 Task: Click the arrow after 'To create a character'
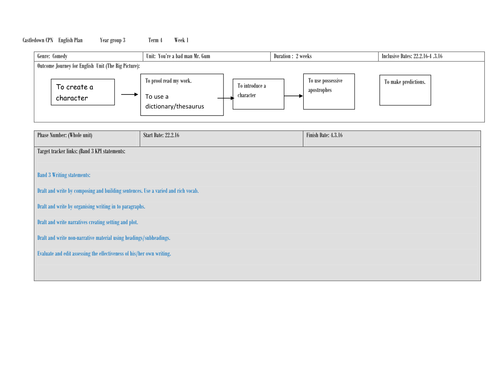click(x=129, y=94)
